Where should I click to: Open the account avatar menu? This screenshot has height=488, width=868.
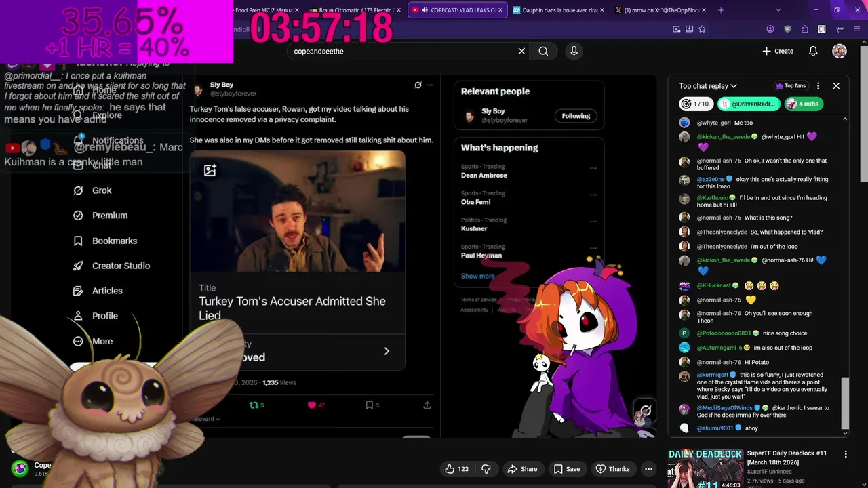(840, 51)
